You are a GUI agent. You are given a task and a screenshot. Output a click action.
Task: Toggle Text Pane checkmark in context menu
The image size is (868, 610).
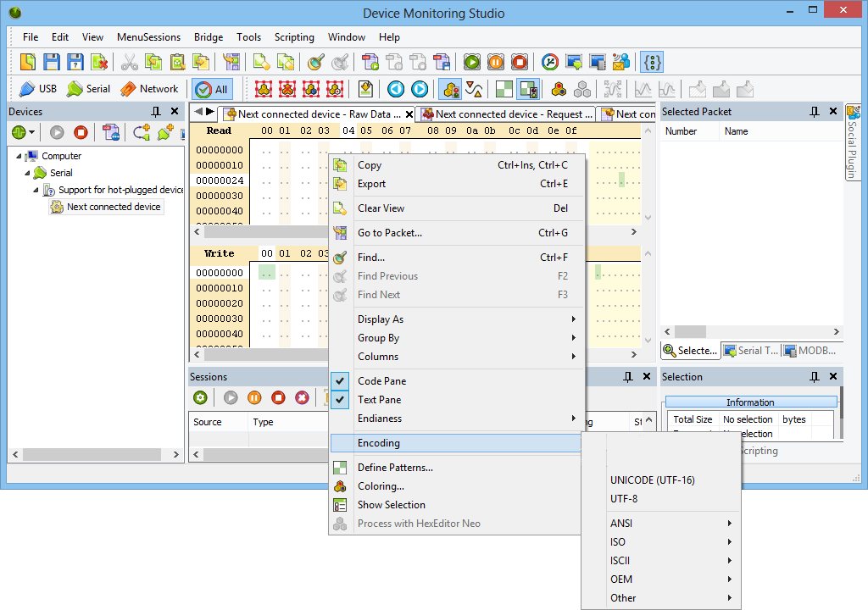click(340, 400)
